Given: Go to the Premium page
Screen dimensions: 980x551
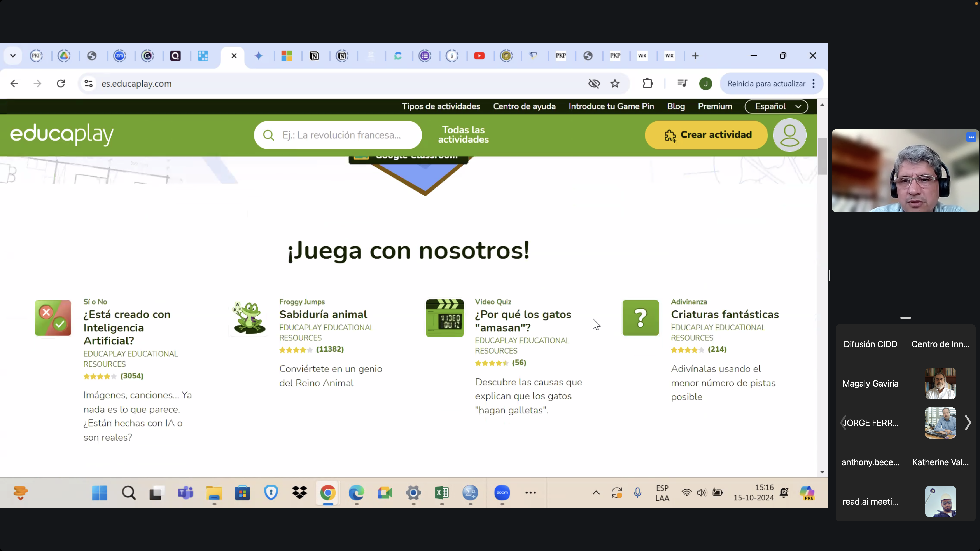Looking at the screenshot, I should [715, 106].
